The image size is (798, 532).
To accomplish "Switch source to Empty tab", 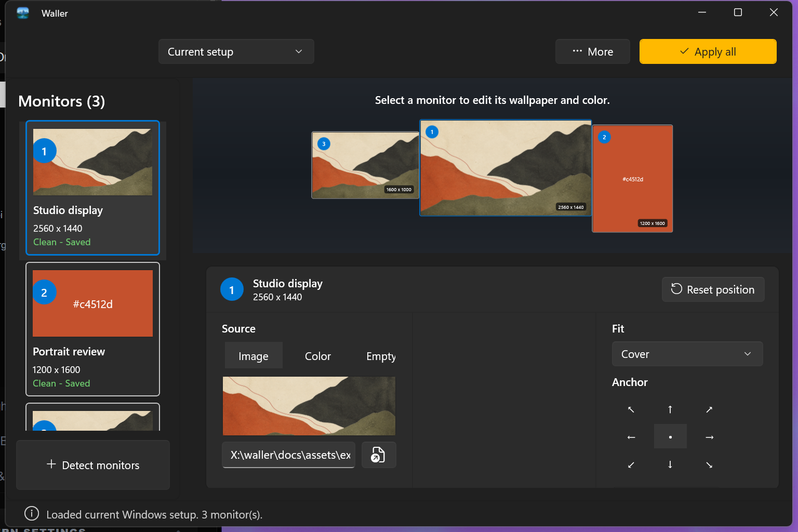I will point(381,356).
